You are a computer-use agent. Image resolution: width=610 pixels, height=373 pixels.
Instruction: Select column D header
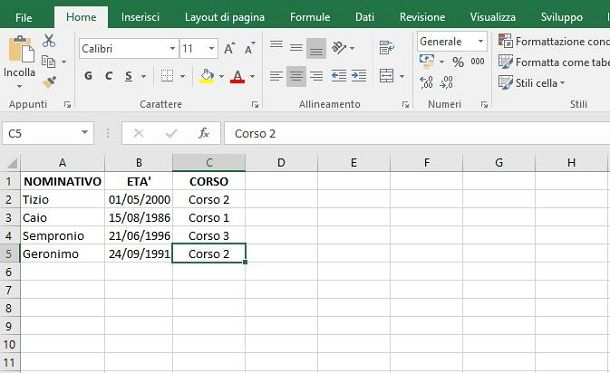pos(281,163)
